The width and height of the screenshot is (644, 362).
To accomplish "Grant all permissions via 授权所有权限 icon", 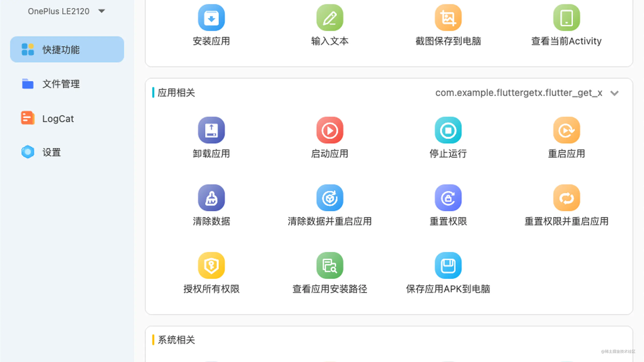I will tap(211, 265).
